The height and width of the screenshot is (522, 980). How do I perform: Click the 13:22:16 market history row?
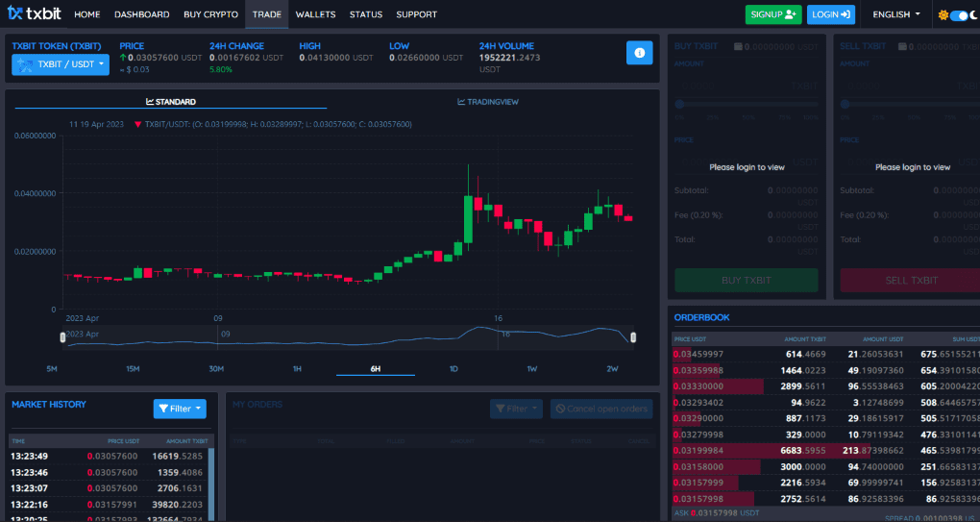click(x=109, y=505)
